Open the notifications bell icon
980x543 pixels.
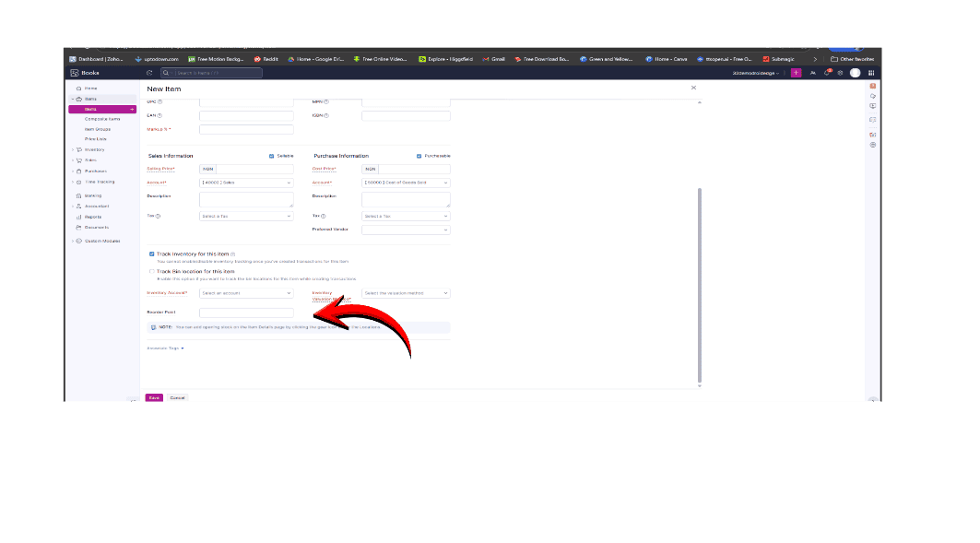(x=827, y=73)
